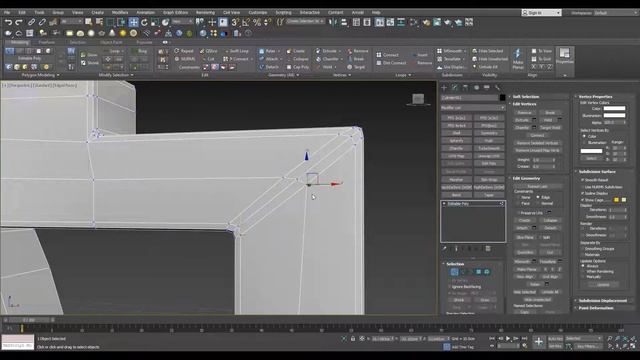
Task: Open the Sign In dropdown
Action: tap(541, 13)
